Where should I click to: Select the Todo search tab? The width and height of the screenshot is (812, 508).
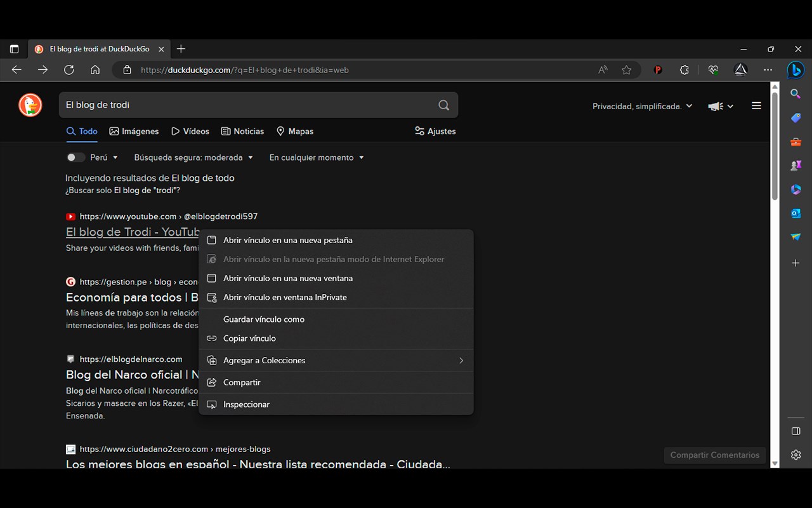click(82, 131)
